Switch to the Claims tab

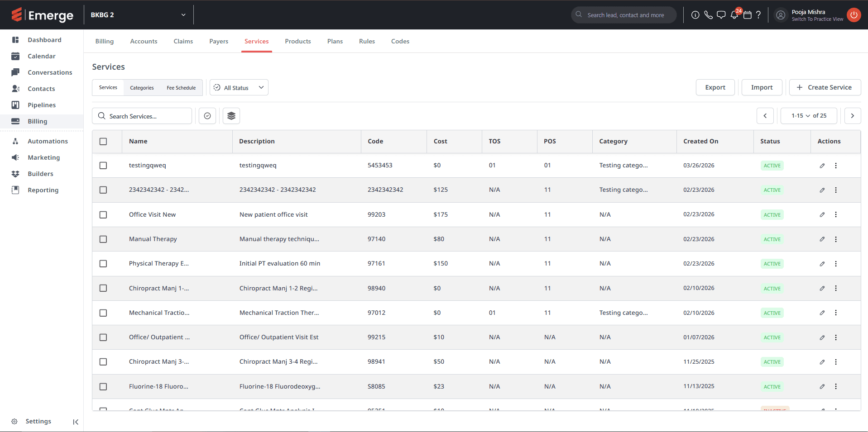coord(183,41)
